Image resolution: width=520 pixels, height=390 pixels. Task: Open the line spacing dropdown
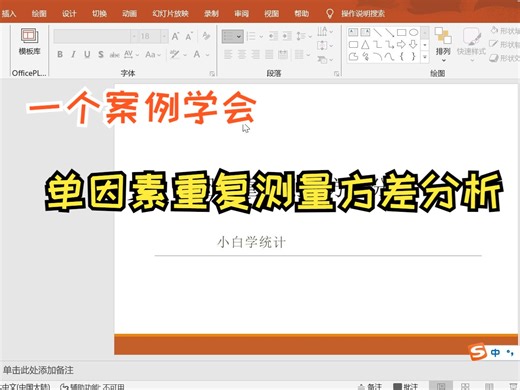click(x=304, y=36)
